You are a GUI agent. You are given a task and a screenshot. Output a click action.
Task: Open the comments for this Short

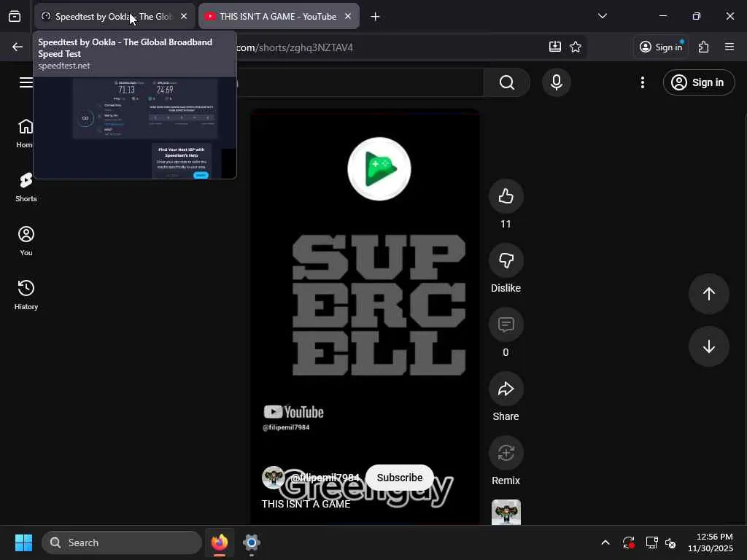click(506, 324)
